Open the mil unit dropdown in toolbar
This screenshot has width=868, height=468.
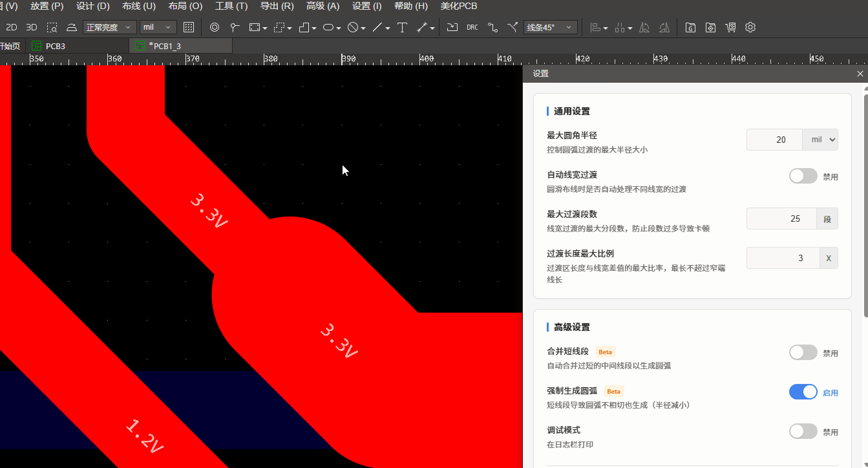click(158, 27)
